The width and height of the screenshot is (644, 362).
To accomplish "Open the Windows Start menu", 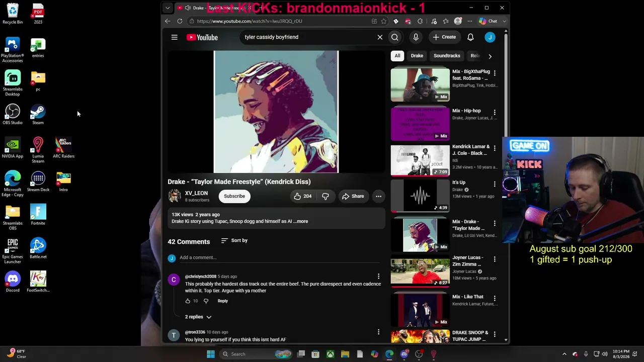I will 211,354.
